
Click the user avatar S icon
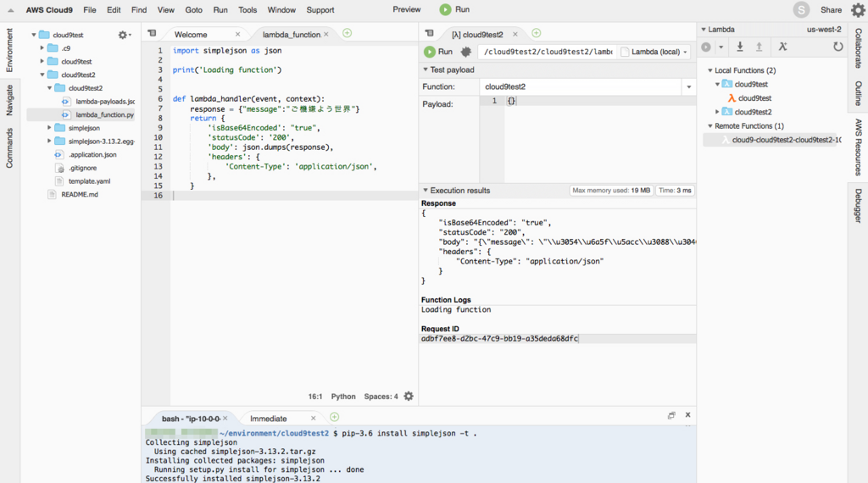coord(801,10)
